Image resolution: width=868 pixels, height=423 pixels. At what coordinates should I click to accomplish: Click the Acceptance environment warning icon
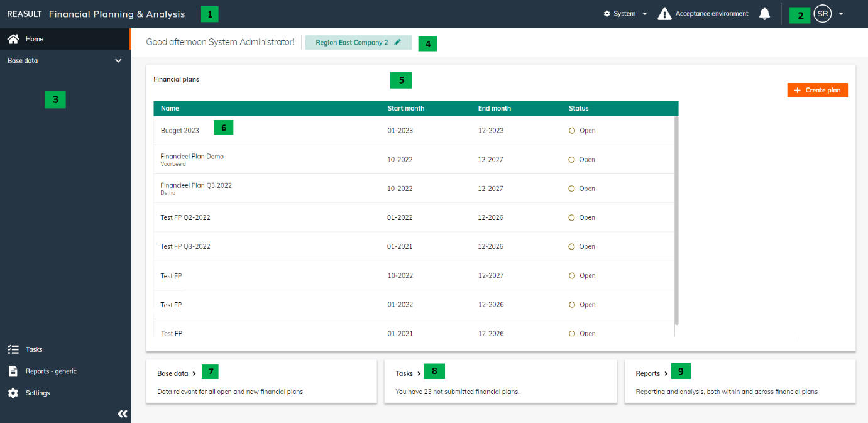664,12
